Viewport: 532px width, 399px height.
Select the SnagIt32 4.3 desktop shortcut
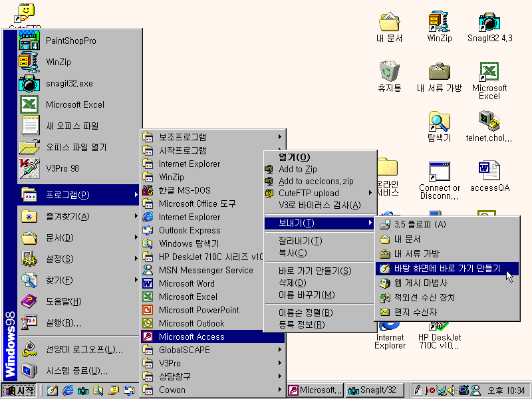pyautogui.click(x=489, y=27)
